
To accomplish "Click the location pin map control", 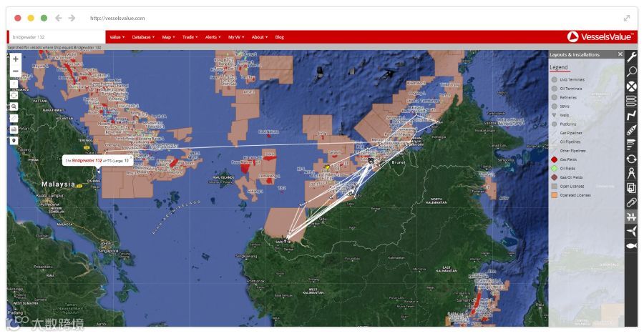I will [14, 141].
